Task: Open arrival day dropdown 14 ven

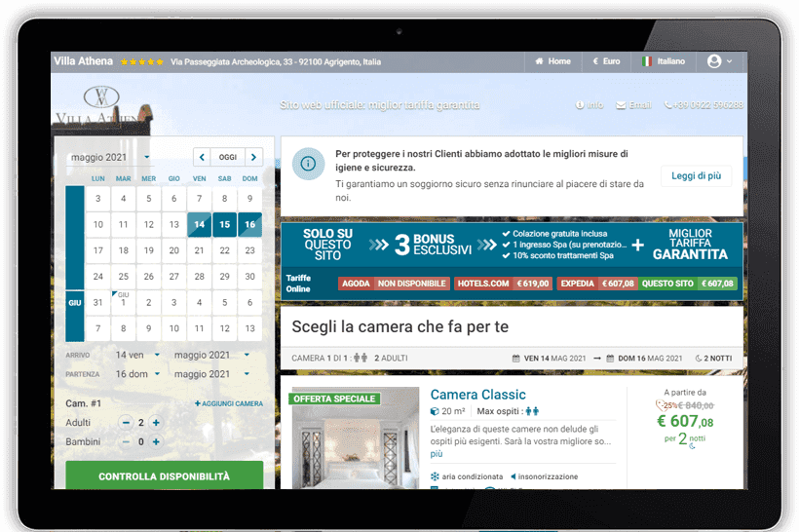Action: coord(137,355)
